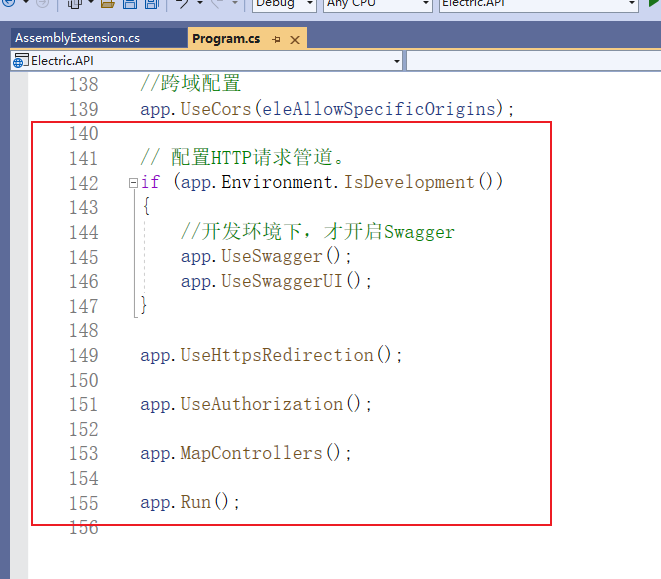Open the Electric.API project navigation combo box
661x579 pixels.
click(205, 61)
